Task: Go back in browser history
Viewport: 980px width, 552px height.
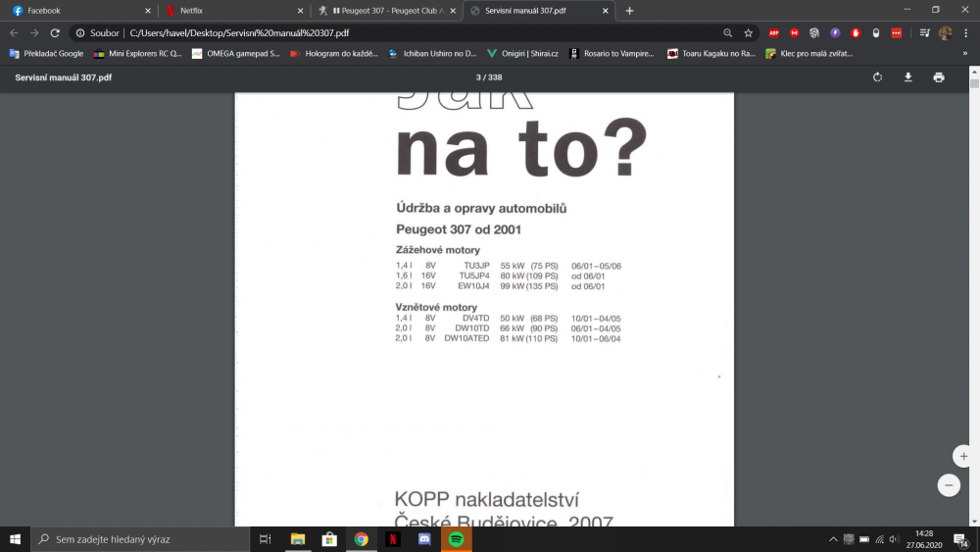Action: (14, 32)
